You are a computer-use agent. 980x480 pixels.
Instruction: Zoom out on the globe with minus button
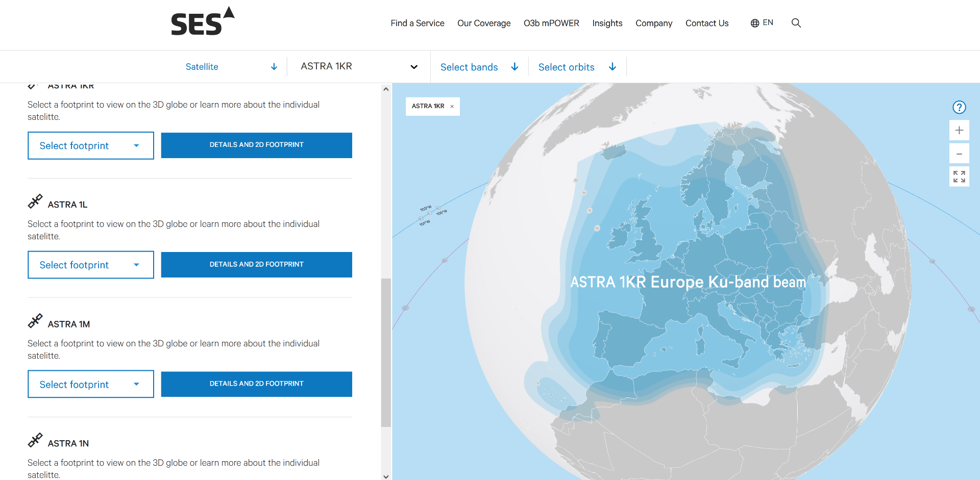point(959,154)
